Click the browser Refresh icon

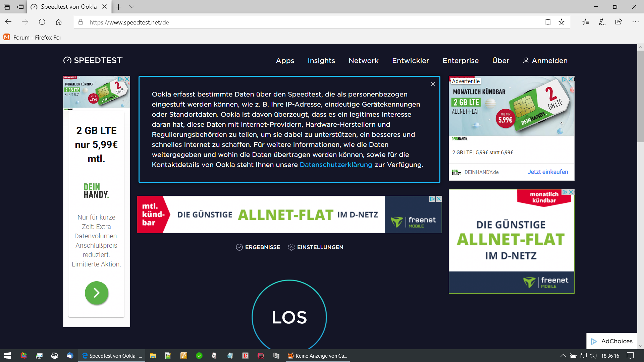click(42, 22)
